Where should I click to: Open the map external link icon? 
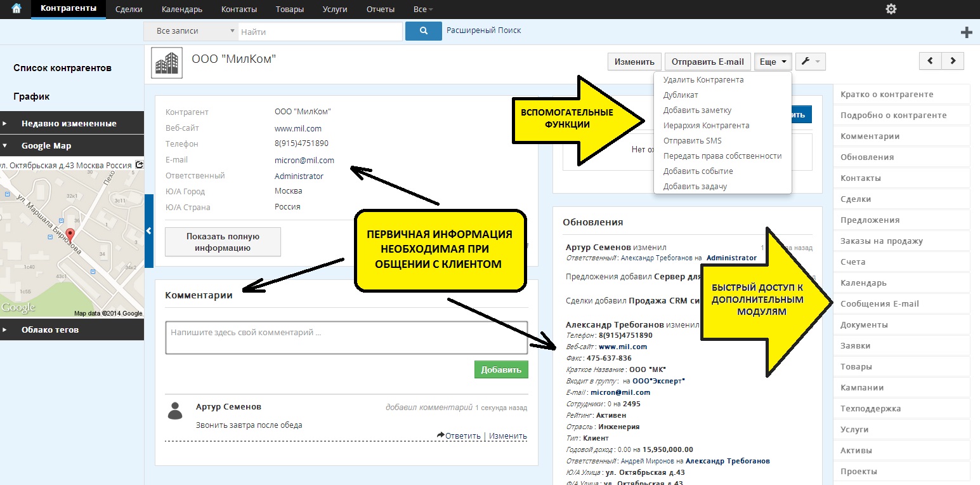(x=140, y=164)
